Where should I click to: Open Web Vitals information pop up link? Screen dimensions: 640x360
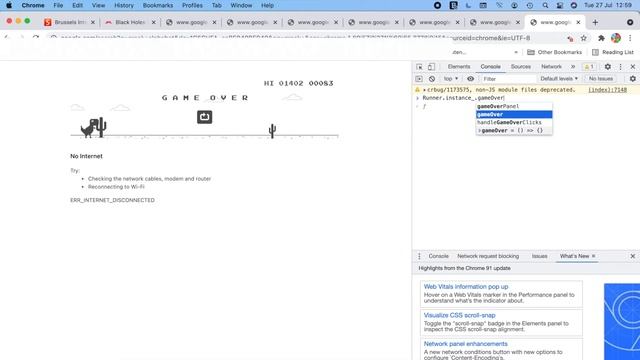(x=466, y=287)
